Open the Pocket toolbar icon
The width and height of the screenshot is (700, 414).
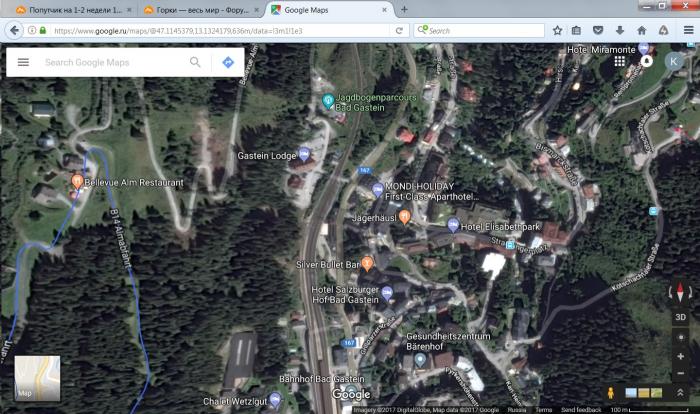[598, 30]
